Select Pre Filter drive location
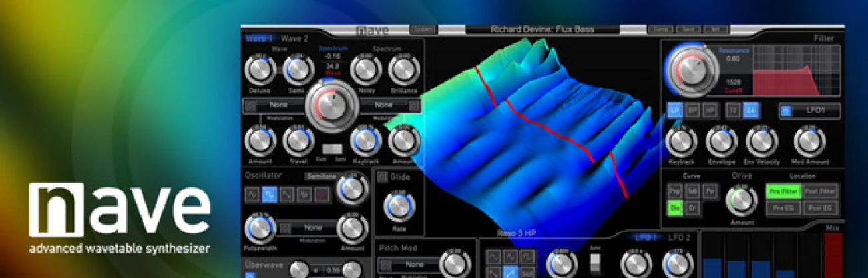 click(x=783, y=191)
